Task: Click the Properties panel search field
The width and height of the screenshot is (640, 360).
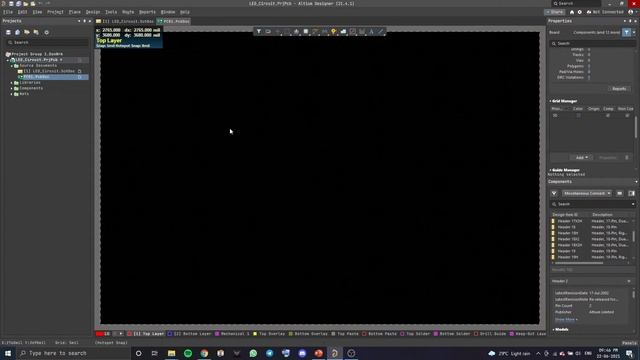Action: 592,44
